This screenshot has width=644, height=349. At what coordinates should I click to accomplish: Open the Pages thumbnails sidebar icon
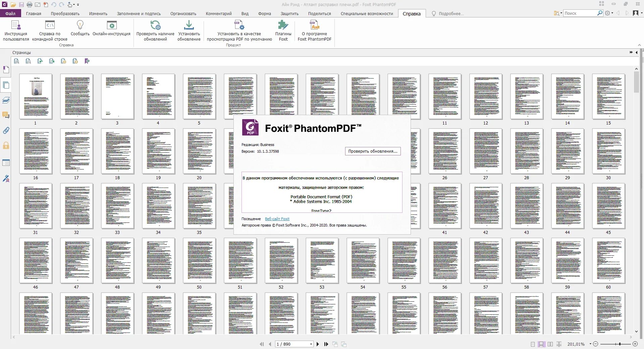6,85
